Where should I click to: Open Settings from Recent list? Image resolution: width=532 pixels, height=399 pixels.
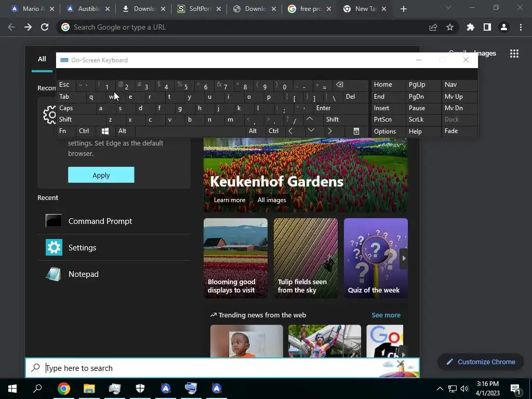pyautogui.click(x=114, y=248)
